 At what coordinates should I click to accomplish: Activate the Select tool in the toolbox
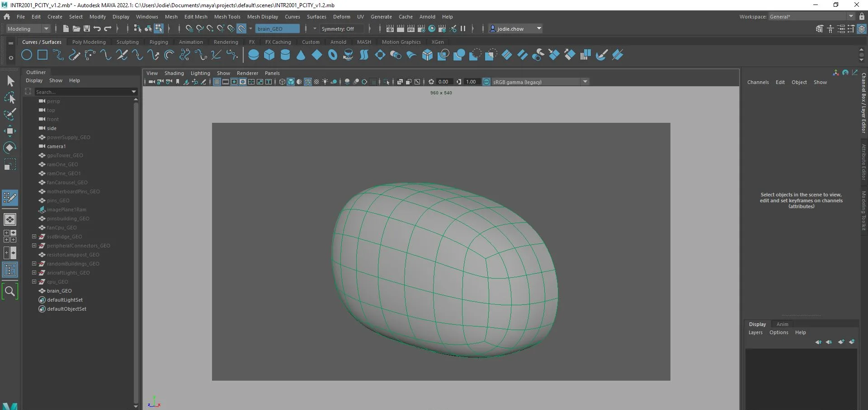10,81
